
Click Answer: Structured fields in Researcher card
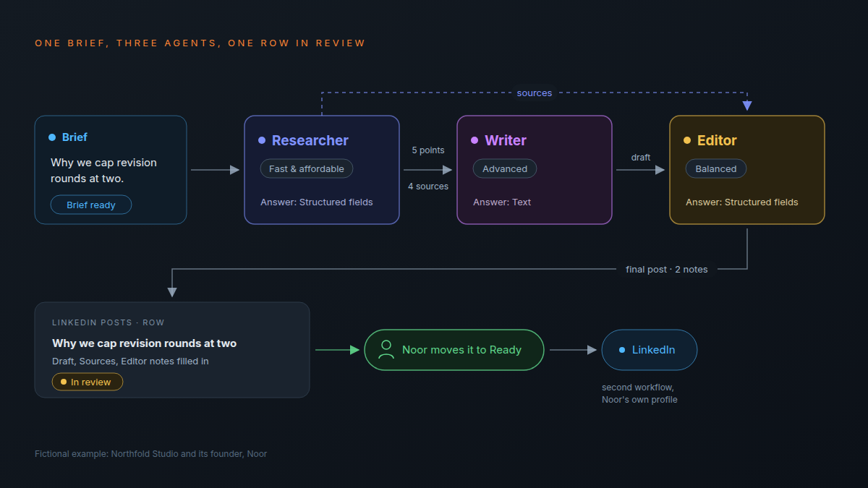(x=317, y=202)
